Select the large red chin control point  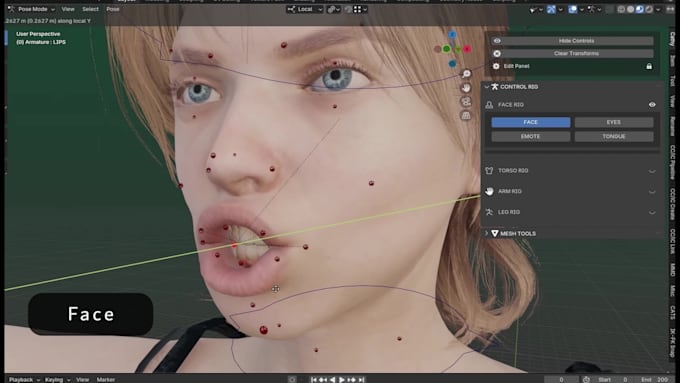(x=263, y=330)
